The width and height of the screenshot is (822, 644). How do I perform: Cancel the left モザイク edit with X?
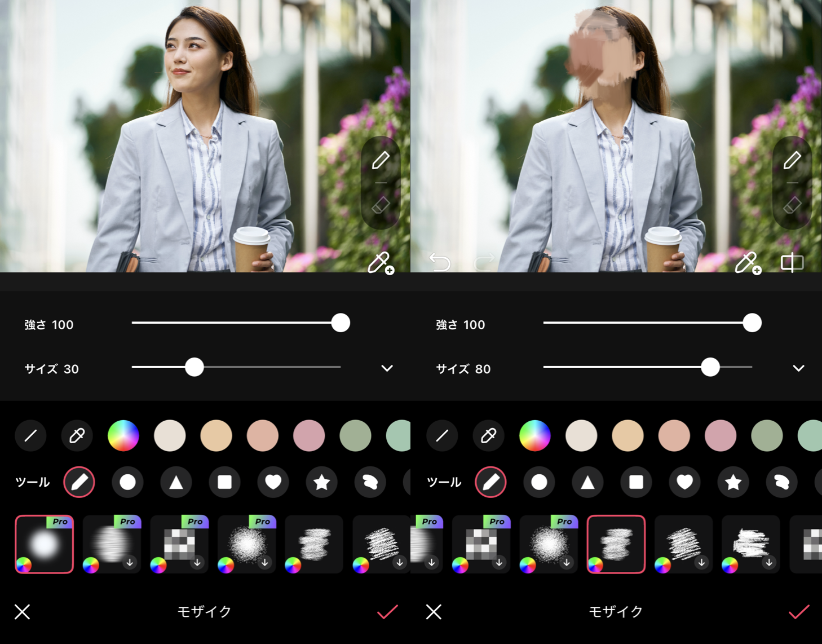pyautogui.click(x=23, y=612)
